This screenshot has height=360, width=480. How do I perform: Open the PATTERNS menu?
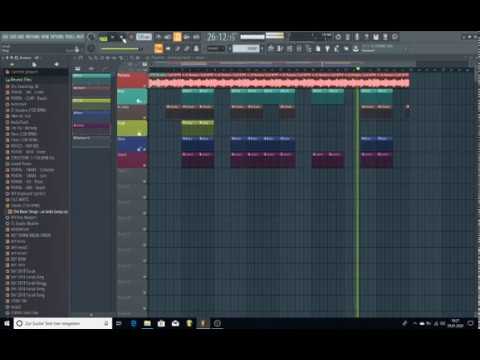click(x=32, y=37)
